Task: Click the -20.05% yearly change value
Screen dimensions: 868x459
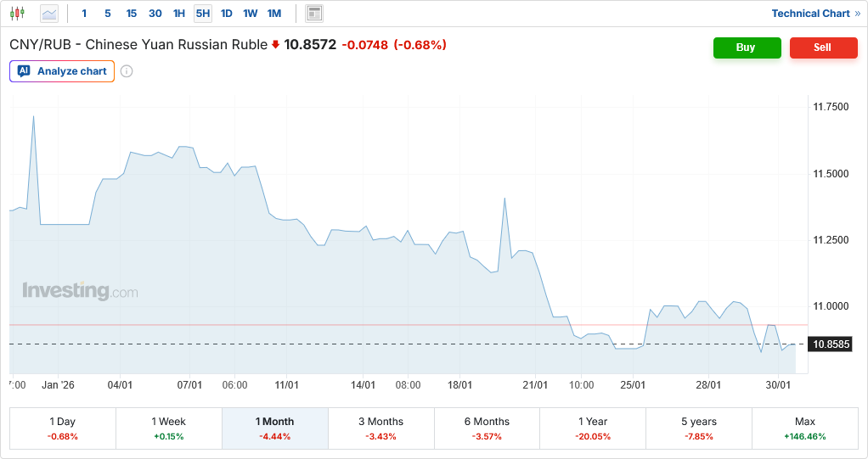Action: coord(593,437)
